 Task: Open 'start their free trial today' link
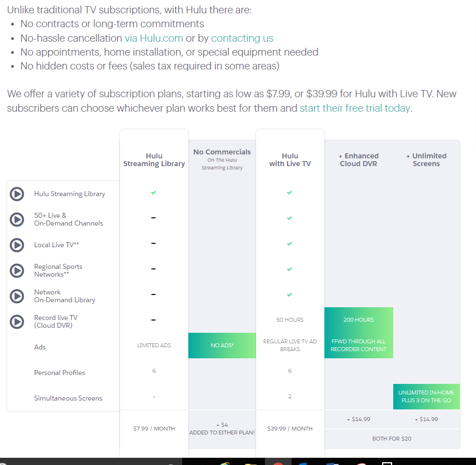pos(355,108)
